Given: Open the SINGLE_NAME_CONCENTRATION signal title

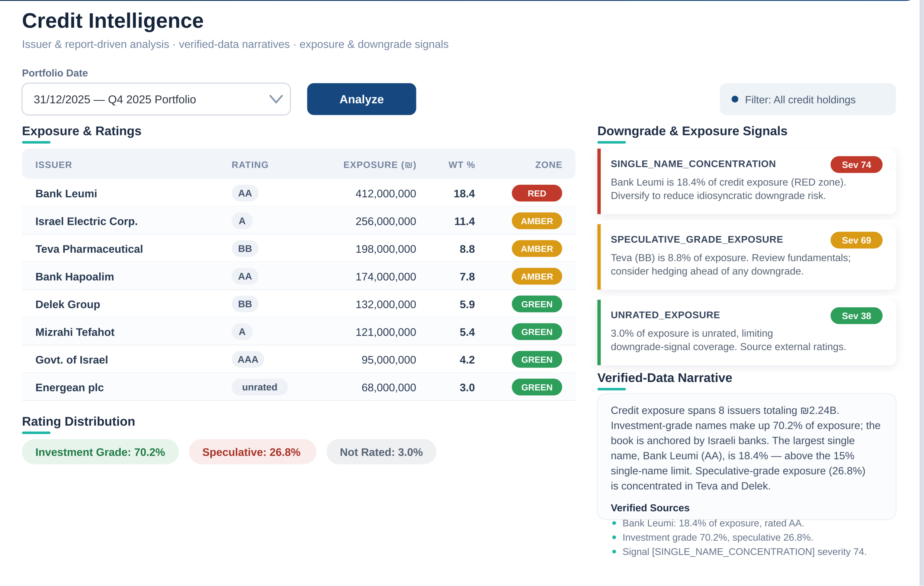Looking at the screenshot, I should [693, 163].
